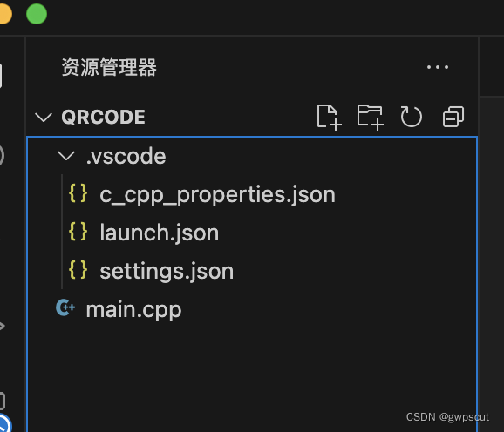Open c_cpp_properties.json file
The height and width of the screenshot is (432, 504).
[x=252, y=194]
